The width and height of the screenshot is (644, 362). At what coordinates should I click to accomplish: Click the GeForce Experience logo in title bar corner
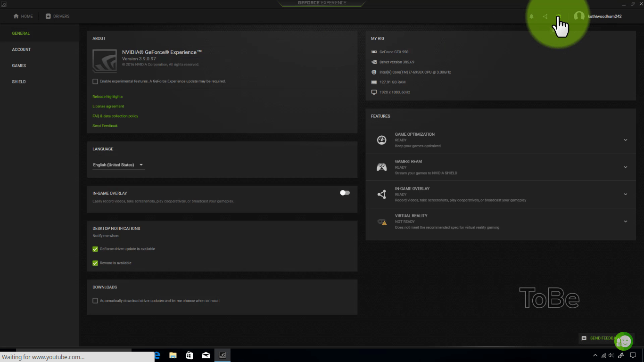pyautogui.click(x=3, y=3)
